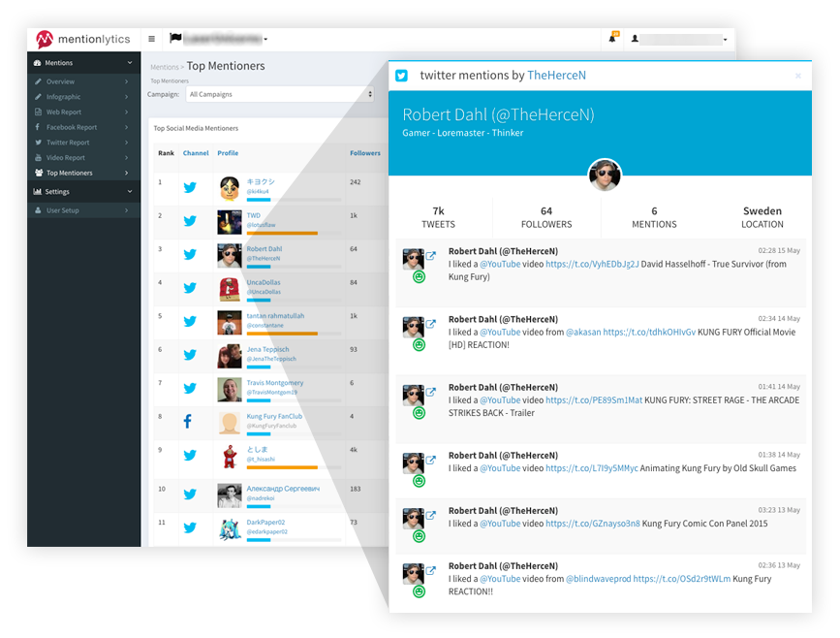
Task: Expand the Settings section in the sidebar
Action: pos(129,191)
